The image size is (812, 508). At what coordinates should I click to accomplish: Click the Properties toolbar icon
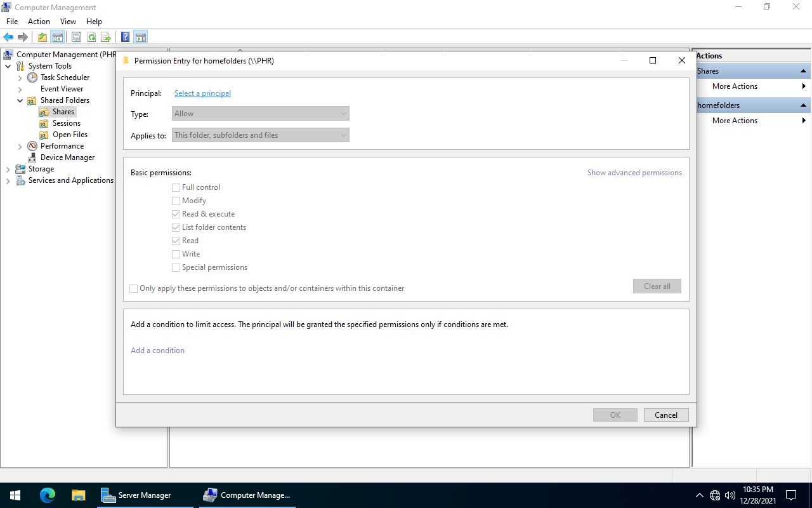[x=76, y=37]
